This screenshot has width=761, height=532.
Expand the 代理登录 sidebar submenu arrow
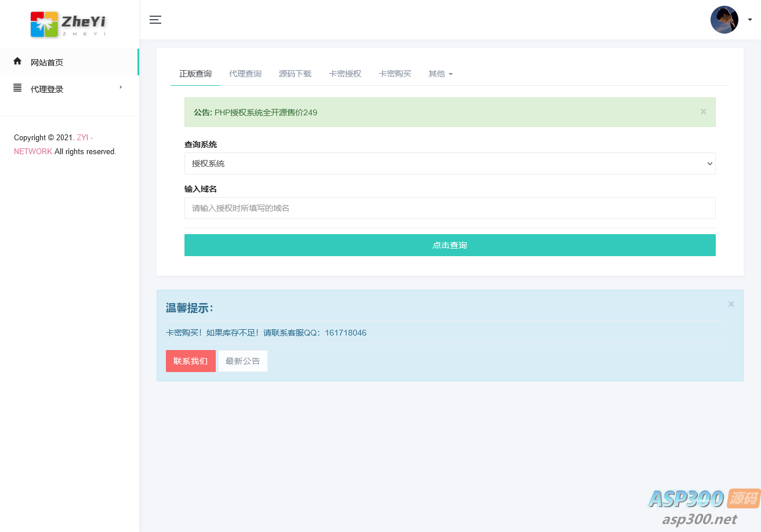pyautogui.click(x=121, y=88)
